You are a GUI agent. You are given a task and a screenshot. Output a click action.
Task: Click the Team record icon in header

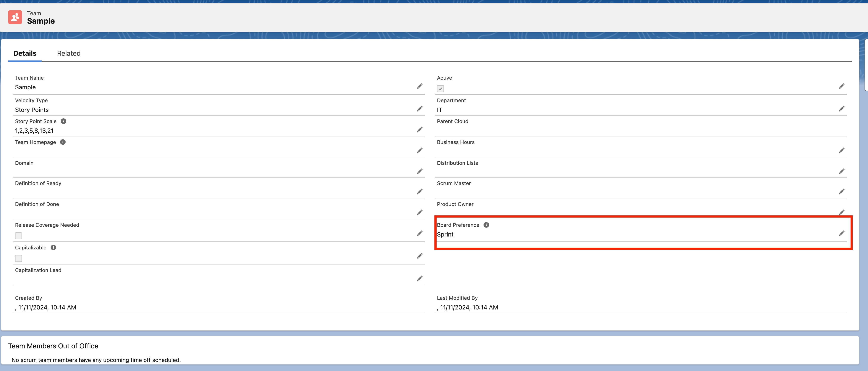(15, 17)
